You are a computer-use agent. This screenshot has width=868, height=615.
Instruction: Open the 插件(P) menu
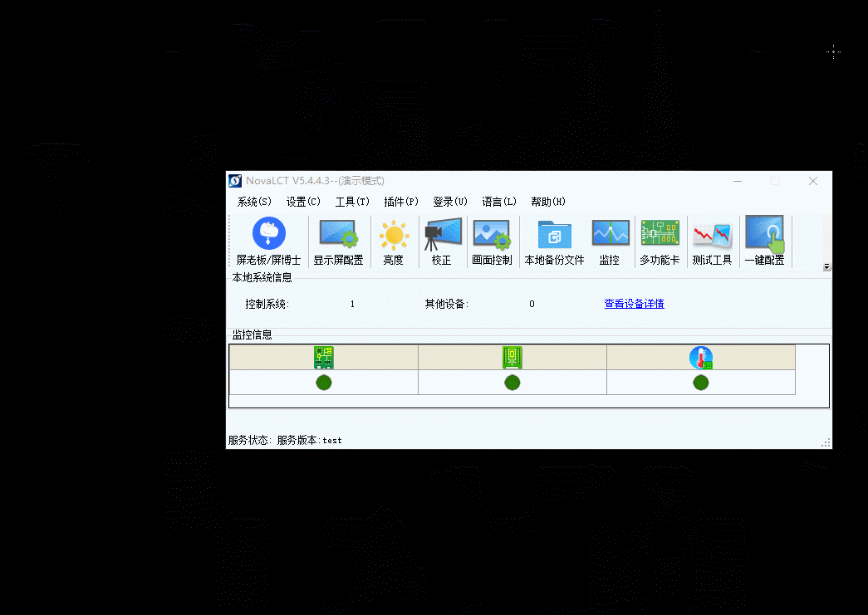(x=401, y=202)
